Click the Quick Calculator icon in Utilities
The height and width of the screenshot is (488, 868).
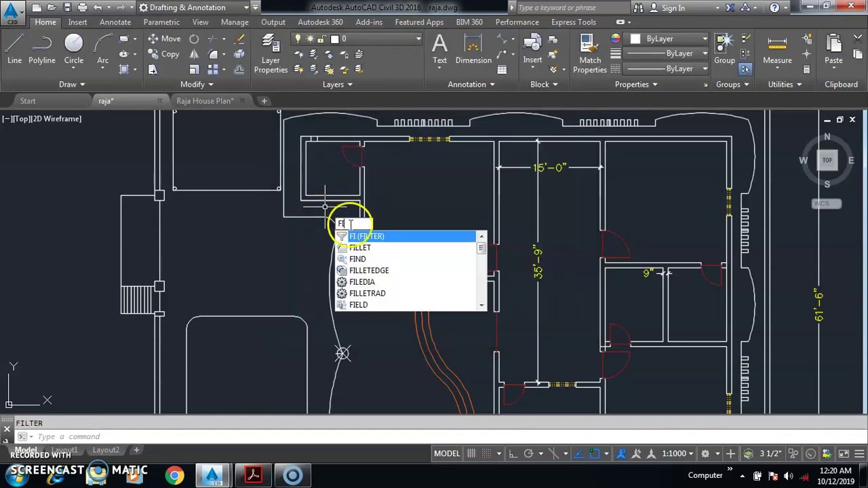806,69
